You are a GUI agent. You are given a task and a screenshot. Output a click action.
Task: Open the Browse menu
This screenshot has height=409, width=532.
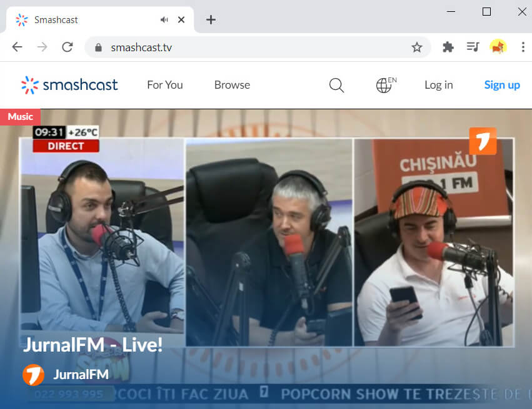[x=232, y=85]
